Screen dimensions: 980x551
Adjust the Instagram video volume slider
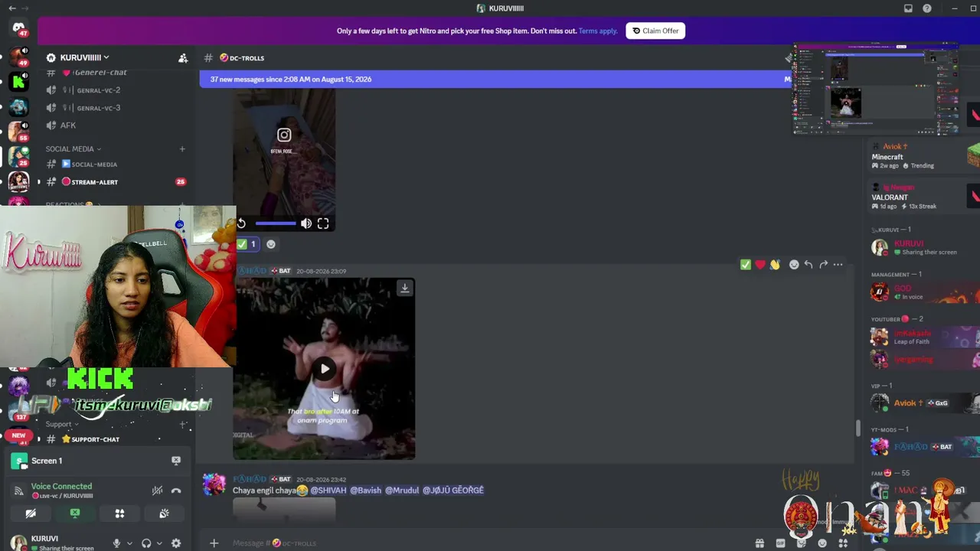coord(276,223)
